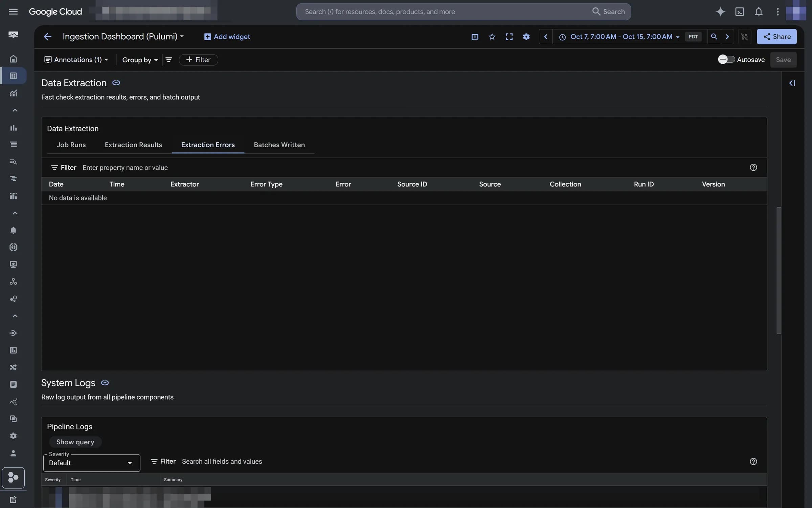The width and height of the screenshot is (812, 508).
Task: Copy link to Data Extraction section
Action: point(116,83)
